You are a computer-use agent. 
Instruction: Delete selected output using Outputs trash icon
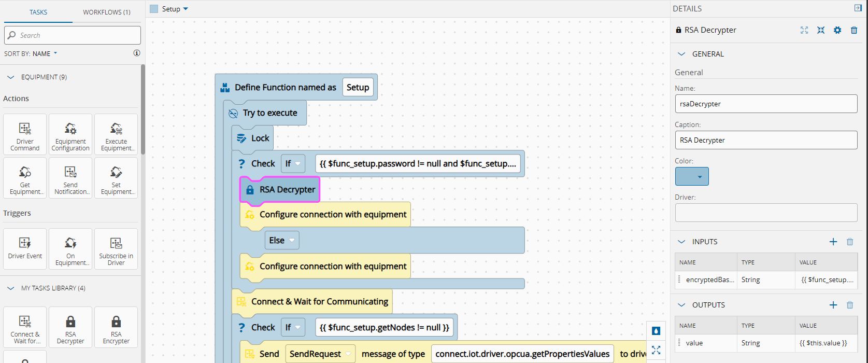tap(850, 305)
